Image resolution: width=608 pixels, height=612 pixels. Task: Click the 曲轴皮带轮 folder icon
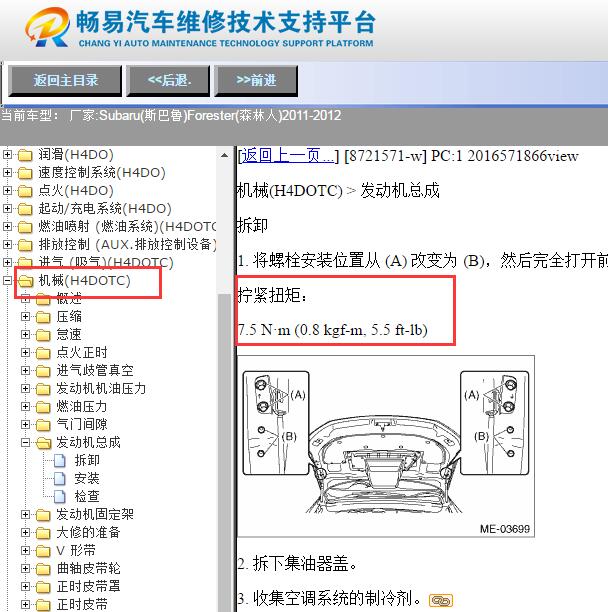43,569
